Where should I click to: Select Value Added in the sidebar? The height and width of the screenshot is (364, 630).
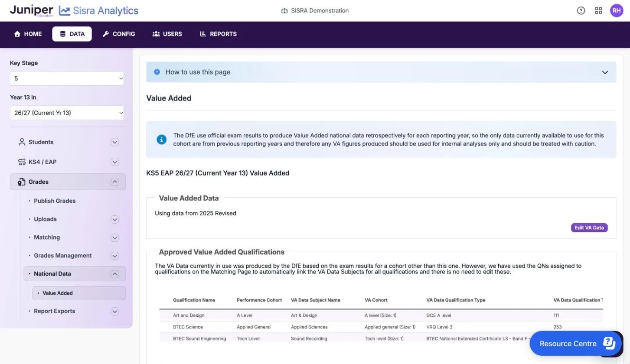(79, 293)
